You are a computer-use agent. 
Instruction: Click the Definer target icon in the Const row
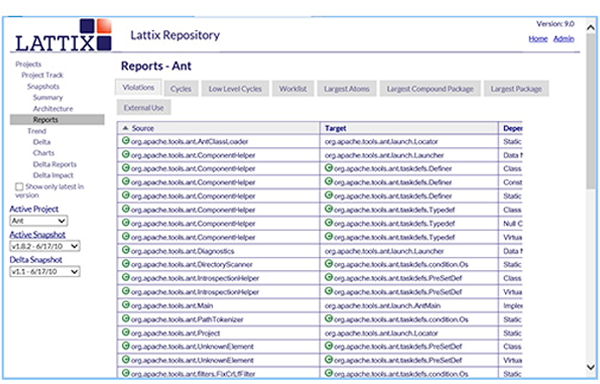pyautogui.click(x=329, y=182)
